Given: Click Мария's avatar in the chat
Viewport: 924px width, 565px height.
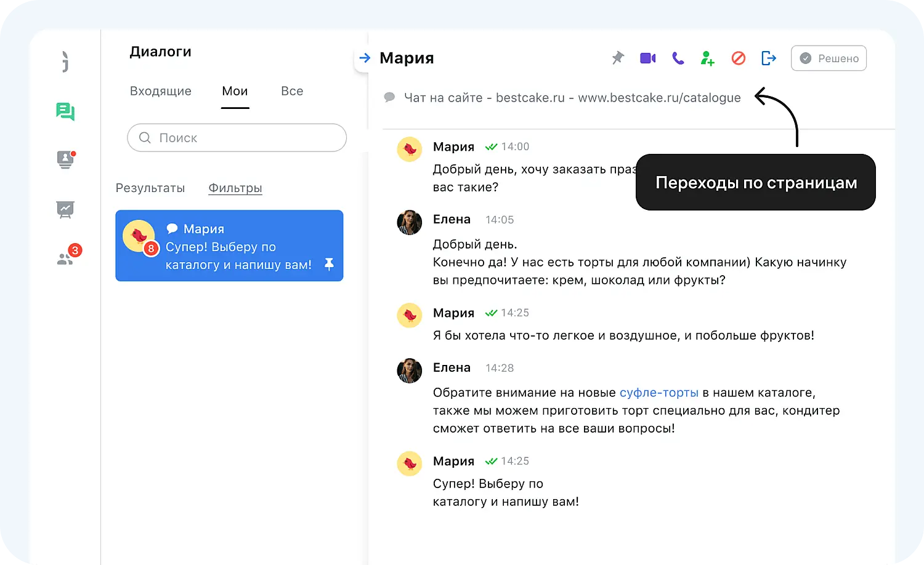Looking at the screenshot, I should [x=409, y=149].
